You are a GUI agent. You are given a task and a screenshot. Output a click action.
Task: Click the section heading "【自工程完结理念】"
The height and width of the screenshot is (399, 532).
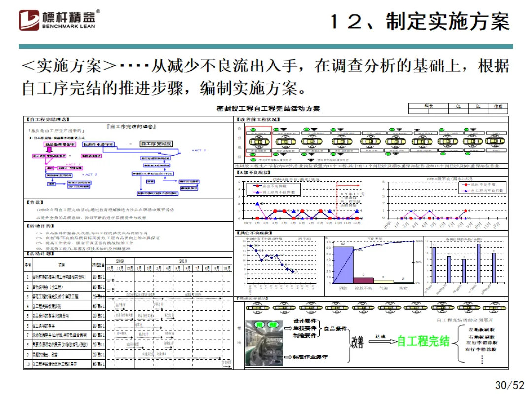tap(47, 119)
